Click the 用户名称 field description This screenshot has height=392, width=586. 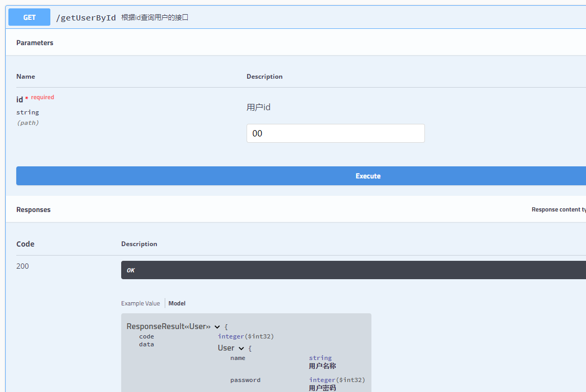tap(322, 366)
